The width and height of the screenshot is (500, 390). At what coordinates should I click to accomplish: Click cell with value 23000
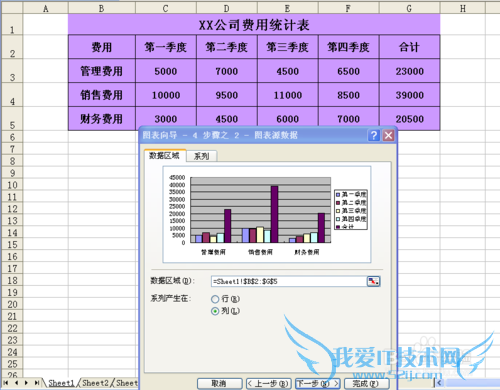[x=409, y=71]
